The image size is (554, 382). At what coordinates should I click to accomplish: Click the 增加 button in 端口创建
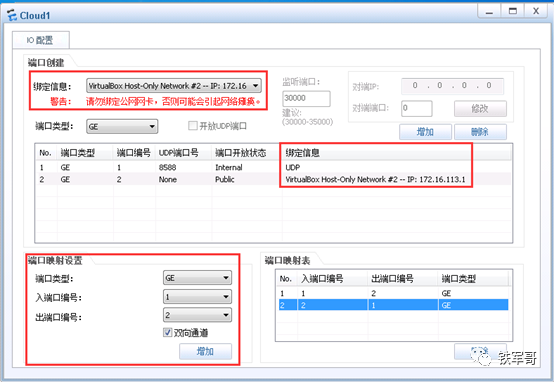tap(425, 132)
